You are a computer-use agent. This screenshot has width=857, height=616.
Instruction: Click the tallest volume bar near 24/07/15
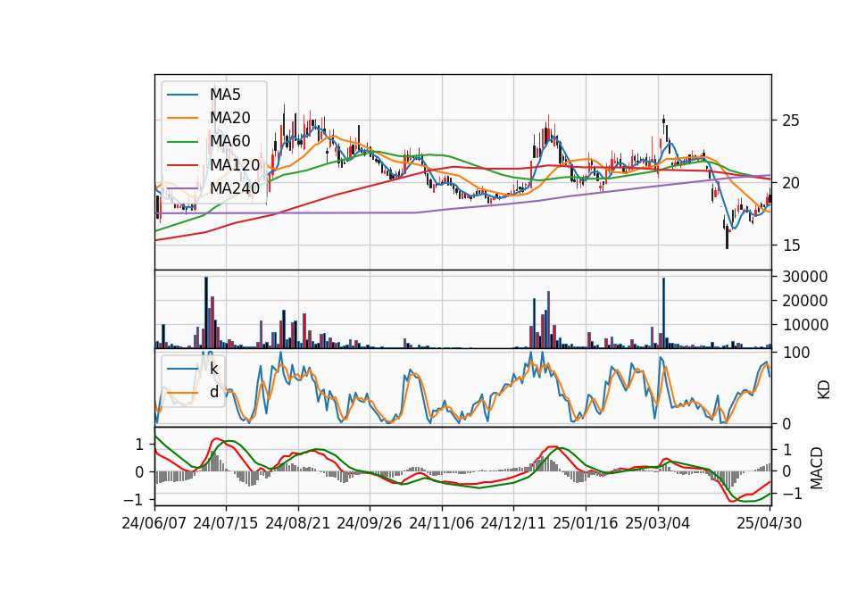click(206, 312)
